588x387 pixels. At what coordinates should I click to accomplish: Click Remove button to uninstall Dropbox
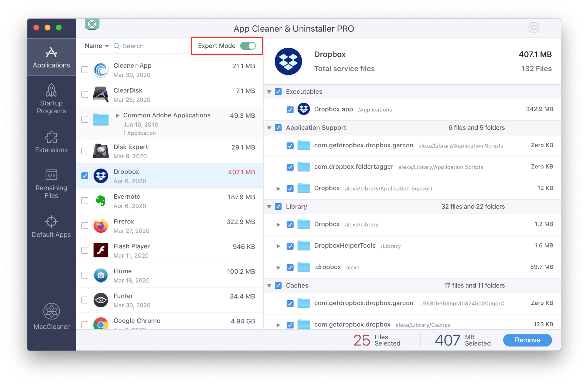527,339
